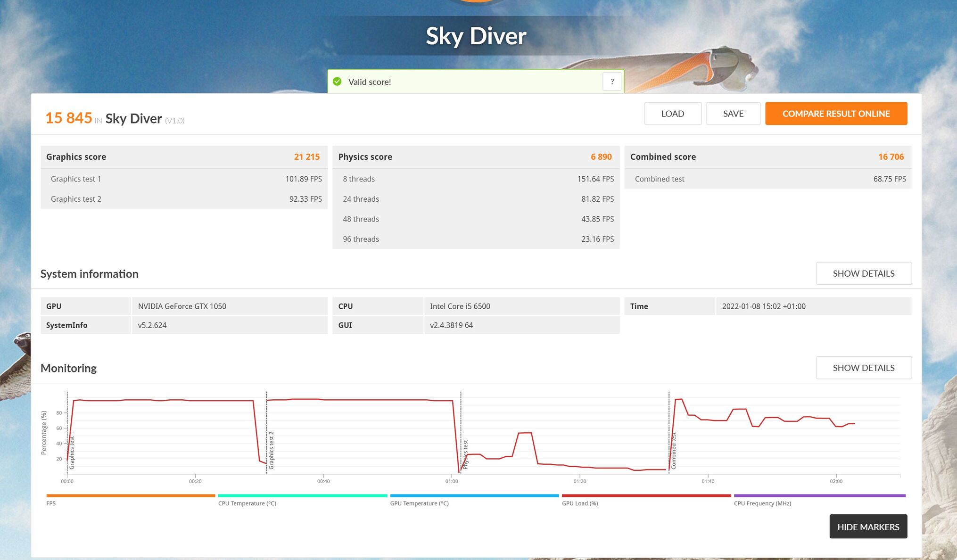
Task: Click the Combined test chart marker
Action: (x=673, y=451)
